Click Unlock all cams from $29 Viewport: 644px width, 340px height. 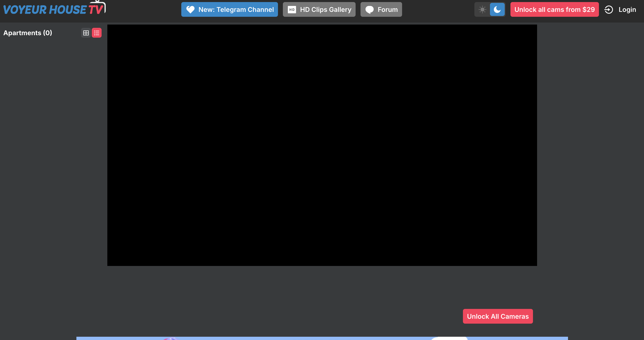point(554,9)
